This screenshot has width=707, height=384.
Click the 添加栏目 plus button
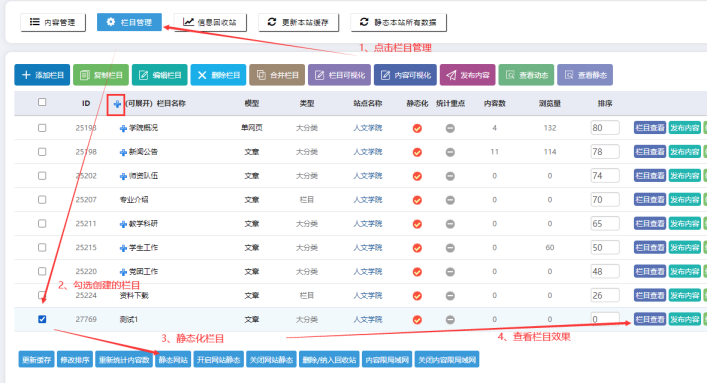coord(42,75)
